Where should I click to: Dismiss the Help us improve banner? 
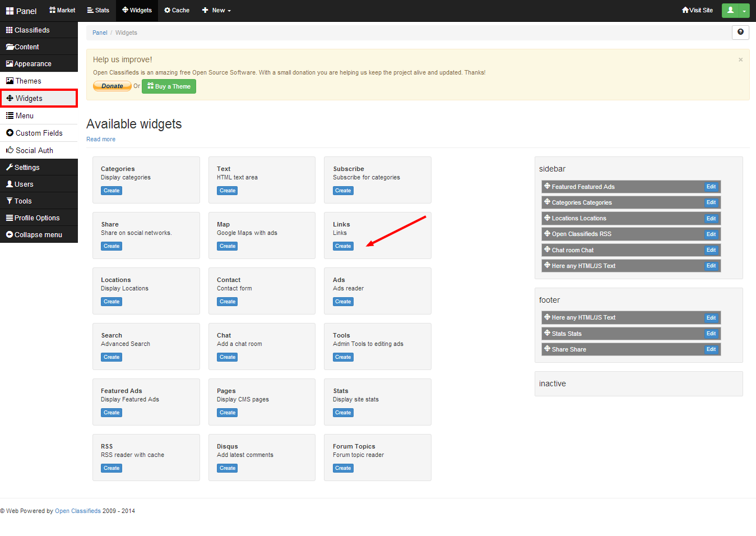coord(740,59)
